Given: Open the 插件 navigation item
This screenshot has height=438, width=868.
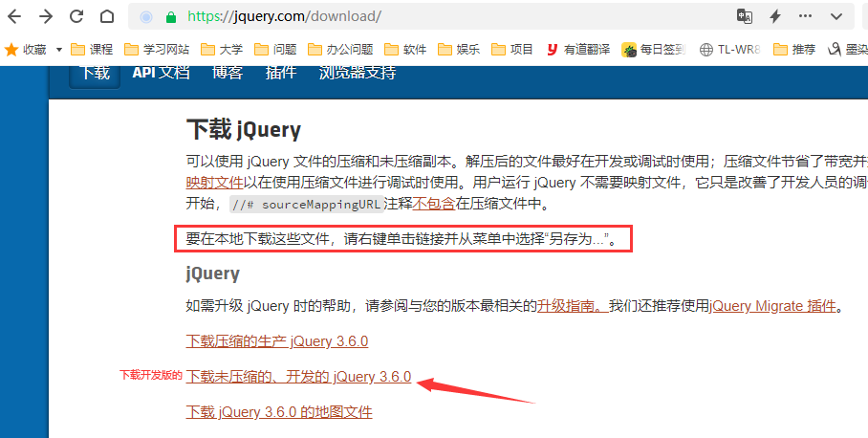Looking at the screenshot, I should [x=281, y=73].
